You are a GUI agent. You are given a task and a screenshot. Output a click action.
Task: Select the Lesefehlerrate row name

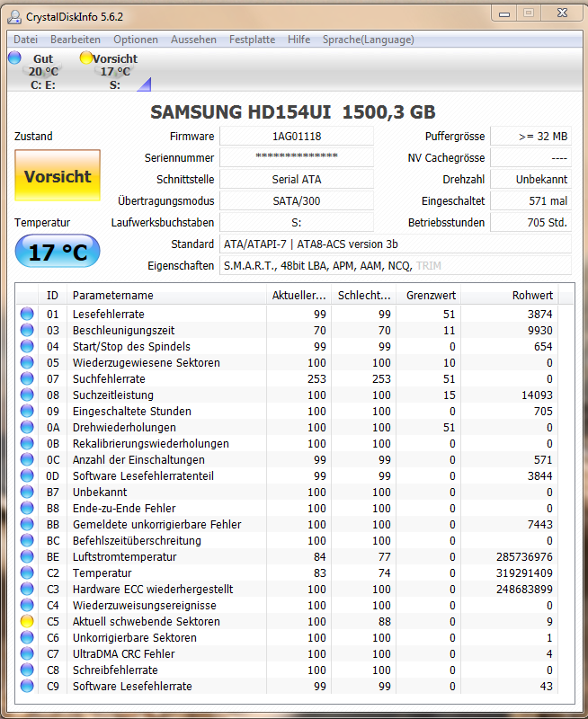pyautogui.click(x=109, y=314)
